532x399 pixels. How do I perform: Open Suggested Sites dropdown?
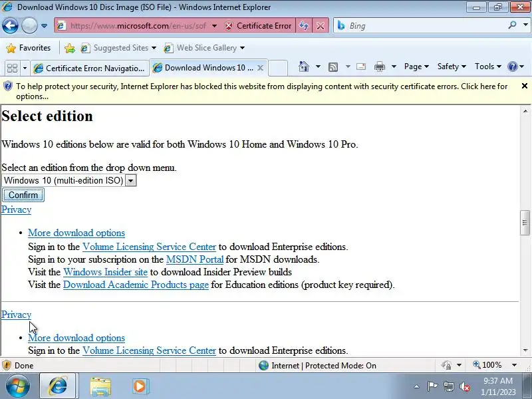(x=119, y=48)
